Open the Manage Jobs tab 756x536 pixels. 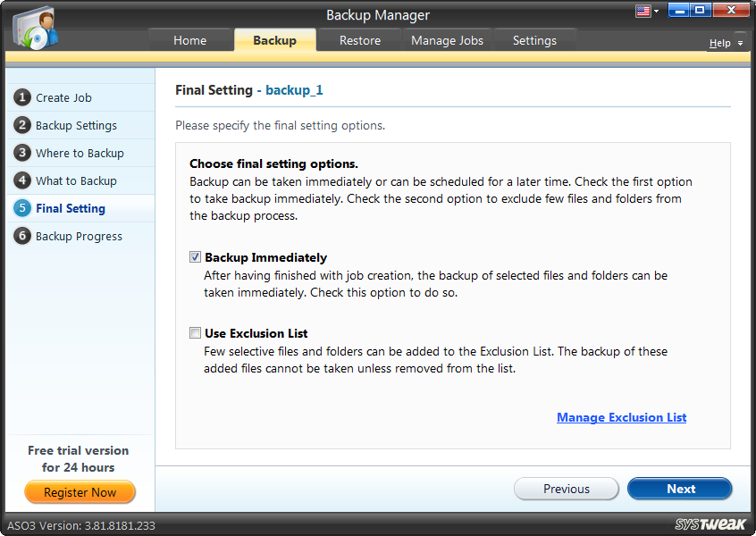(x=447, y=40)
